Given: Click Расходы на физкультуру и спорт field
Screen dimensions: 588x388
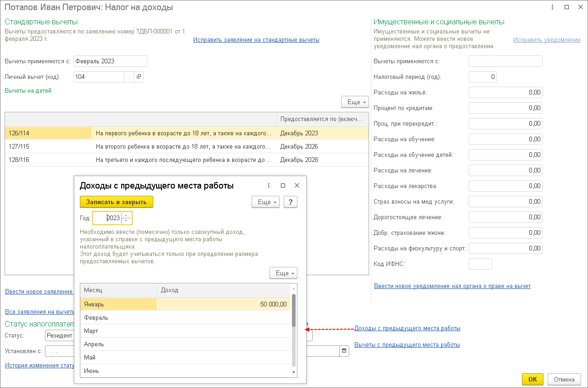Looking at the screenshot, I should (x=505, y=248).
